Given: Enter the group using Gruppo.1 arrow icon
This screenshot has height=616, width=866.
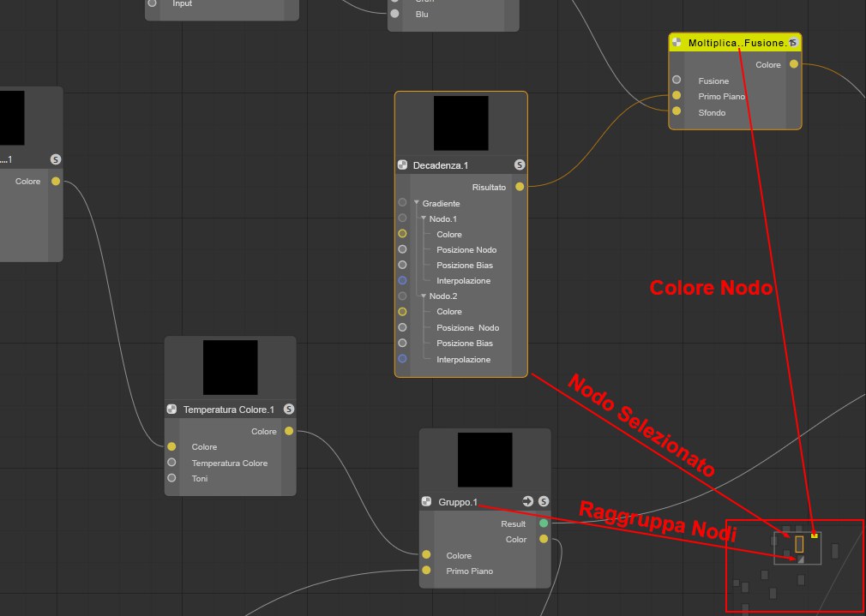Looking at the screenshot, I should click(528, 501).
